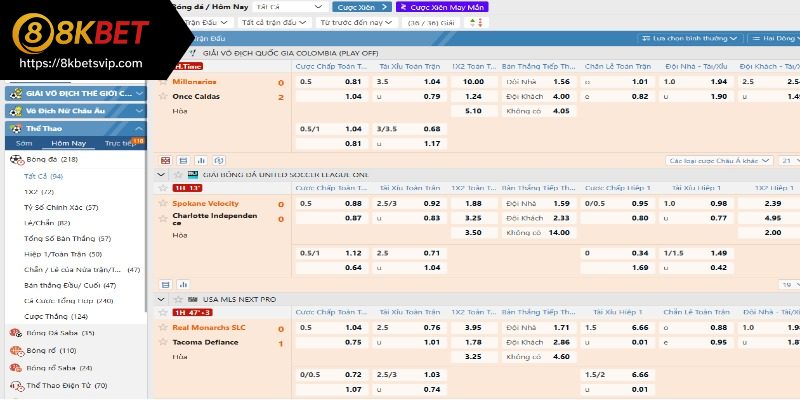Click the Bóng đá soccer ball icon

point(17,160)
